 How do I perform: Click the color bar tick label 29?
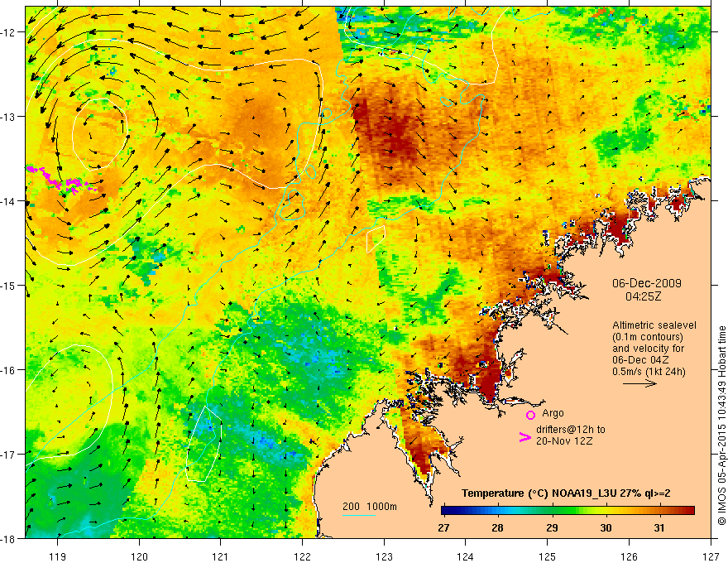point(552,527)
